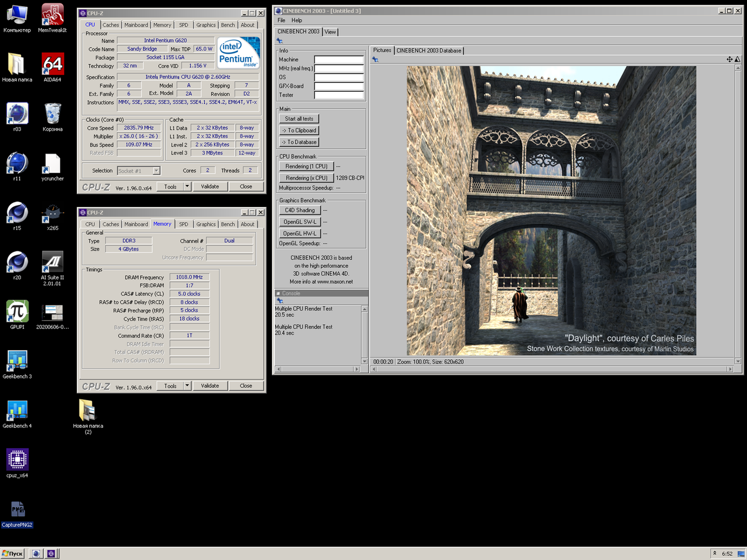
Task: Open Tools dropdown arrow in Memory tab window
Action: click(187, 386)
